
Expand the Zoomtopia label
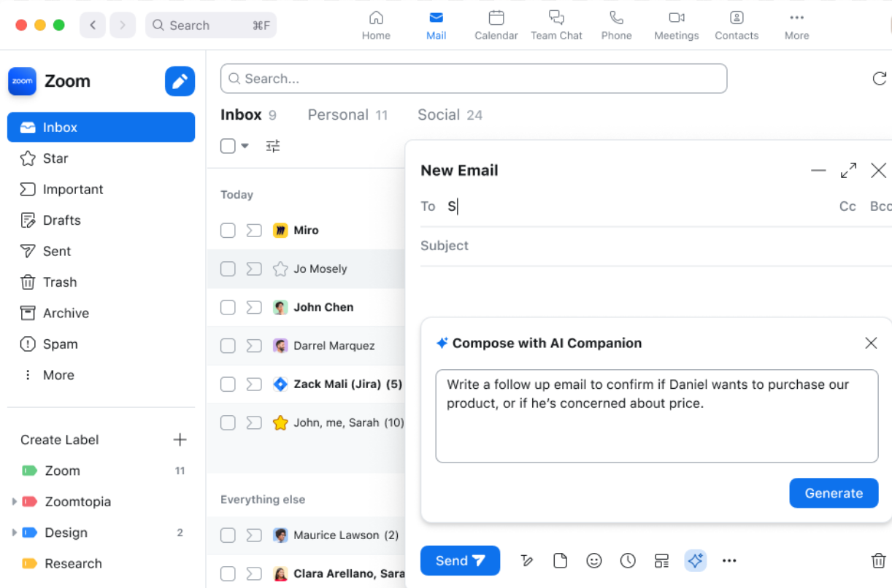pos(13,501)
